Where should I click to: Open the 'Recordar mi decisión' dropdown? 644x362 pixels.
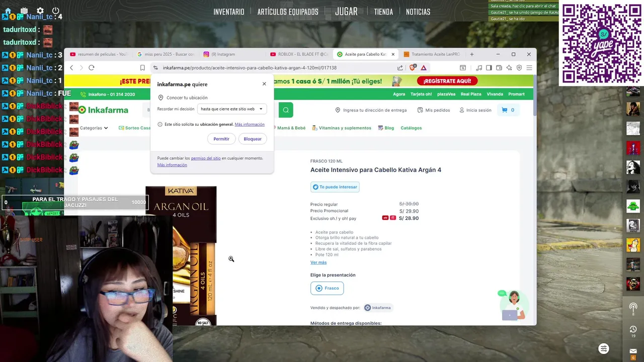pyautogui.click(x=231, y=109)
